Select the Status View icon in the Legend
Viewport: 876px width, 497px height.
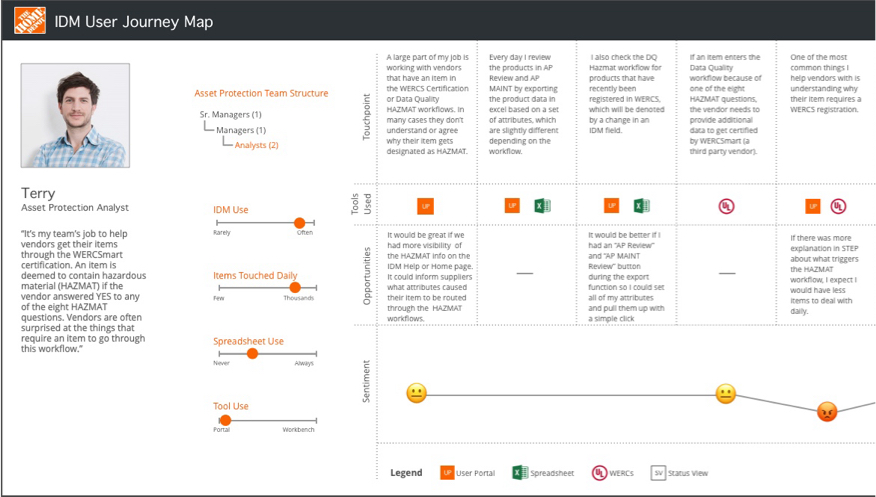click(x=658, y=473)
